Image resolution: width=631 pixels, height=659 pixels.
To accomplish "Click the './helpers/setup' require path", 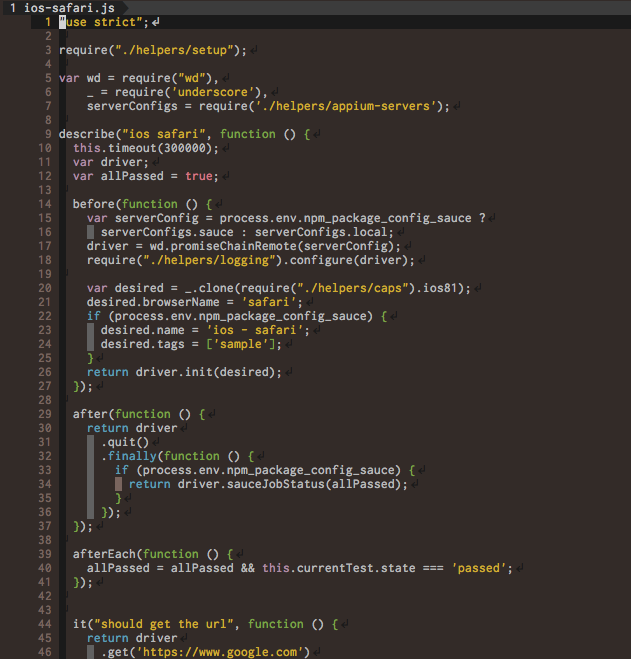I will pyautogui.click(x=174, y=50).
